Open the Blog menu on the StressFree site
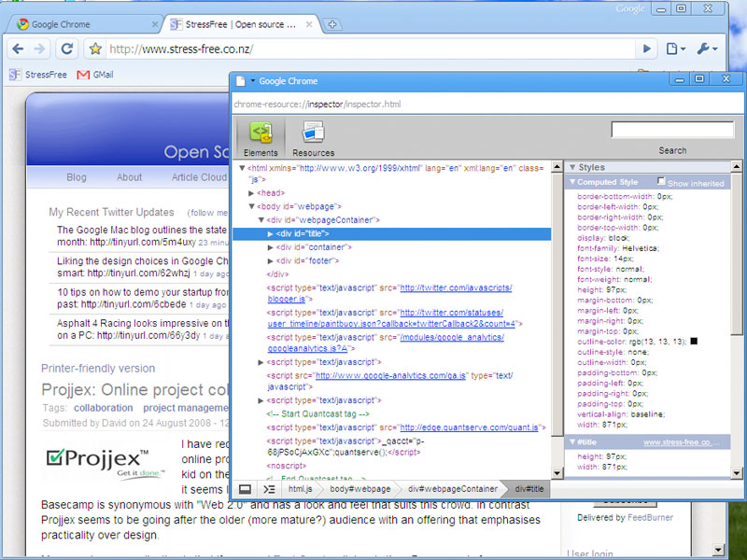This screenshot has width=747, height=560. click(77, 177)
